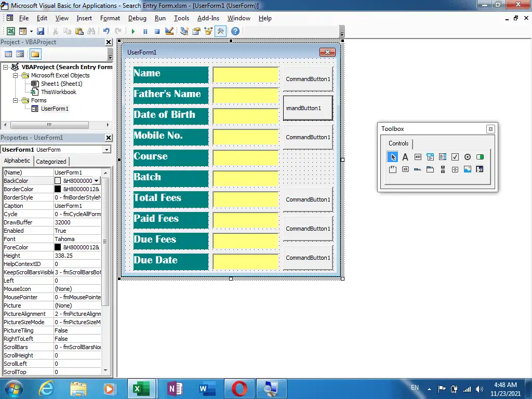This screenshot has width=532, height=399.
Task: Click the Reset (stop) toolbar icon
Action: click(157, 31)
